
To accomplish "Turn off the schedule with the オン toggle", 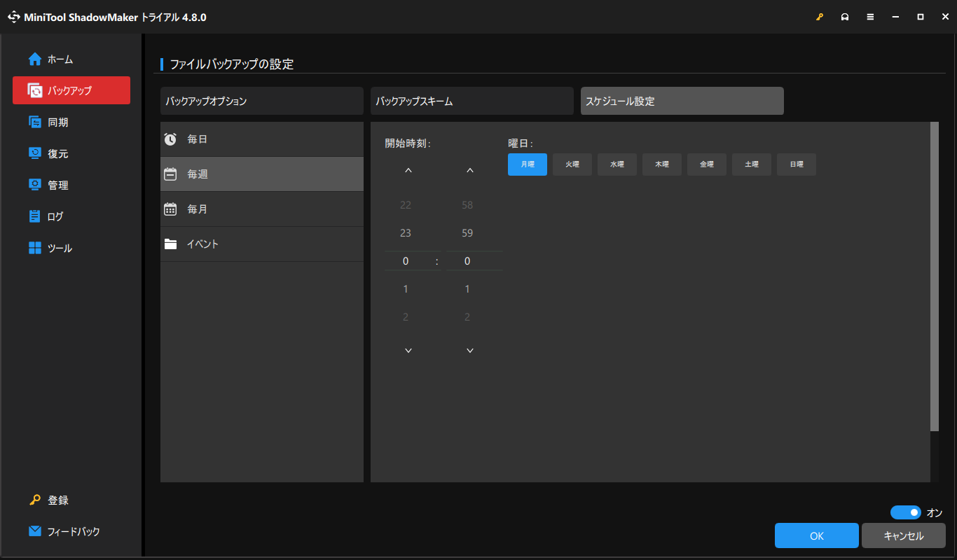I will 906,512.
